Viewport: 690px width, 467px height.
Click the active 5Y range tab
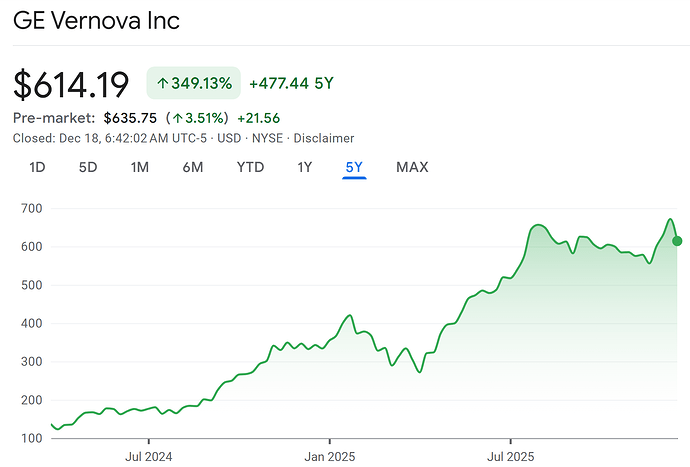tap(354, 167)
